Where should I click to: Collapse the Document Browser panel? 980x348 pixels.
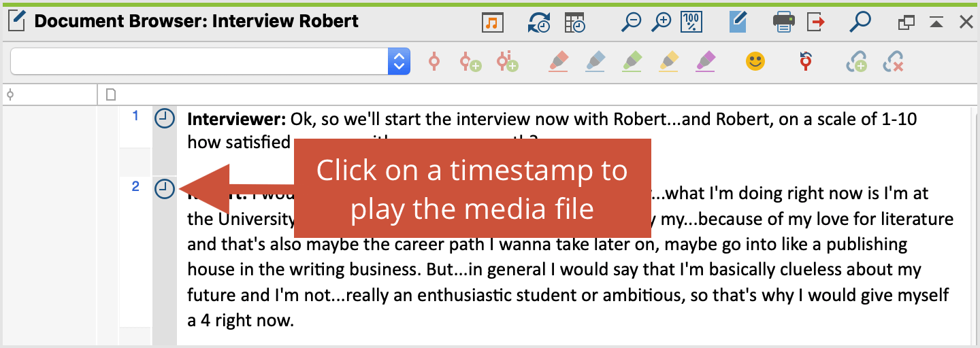click(x=936, y=23)
